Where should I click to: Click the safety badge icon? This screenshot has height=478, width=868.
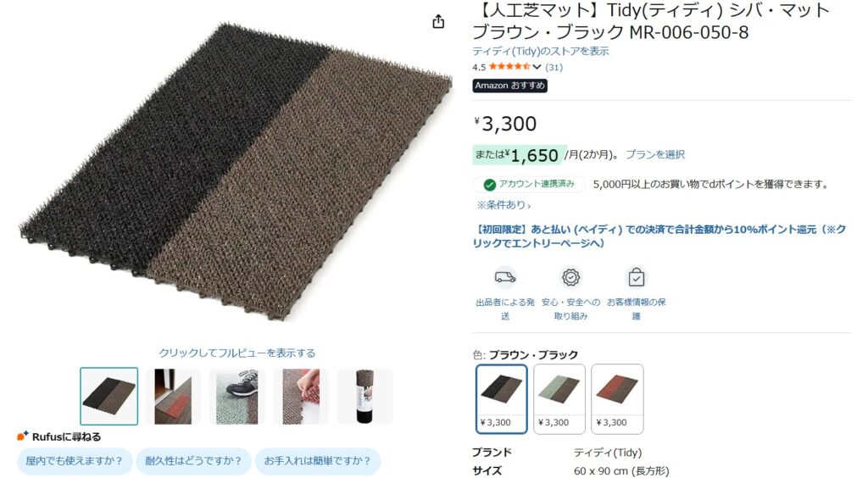[x=570, y=277]
